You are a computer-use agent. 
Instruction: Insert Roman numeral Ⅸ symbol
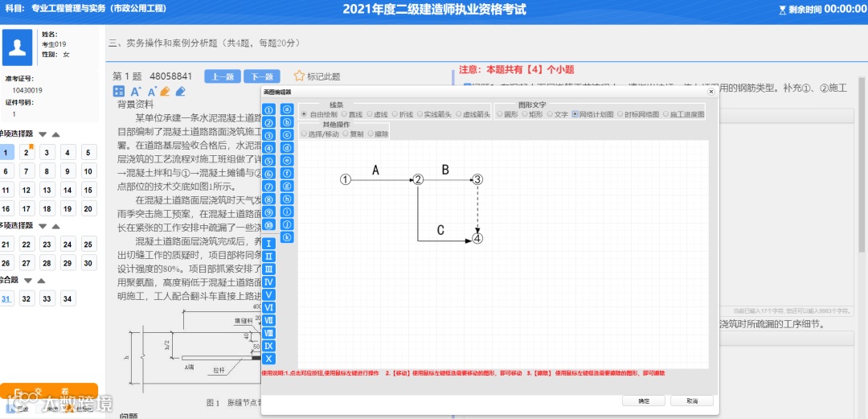tap(268, 346)
